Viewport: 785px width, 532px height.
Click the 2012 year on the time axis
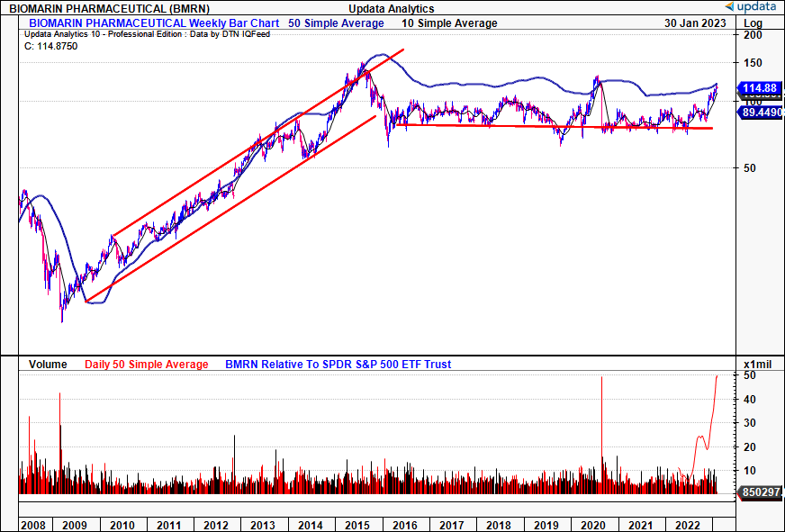[x=216, y=526]
